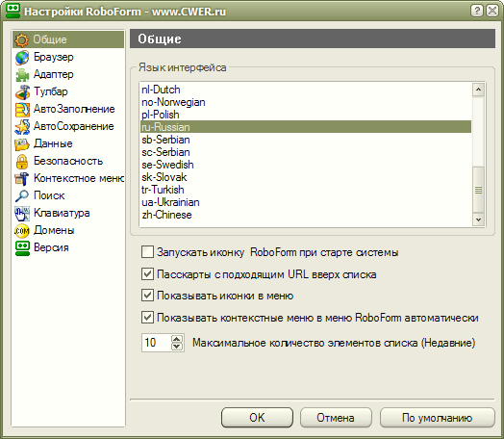504x439 pixels.
Task: Toggle Показывать иконки в меню checkbox
Action: [147, 296]
